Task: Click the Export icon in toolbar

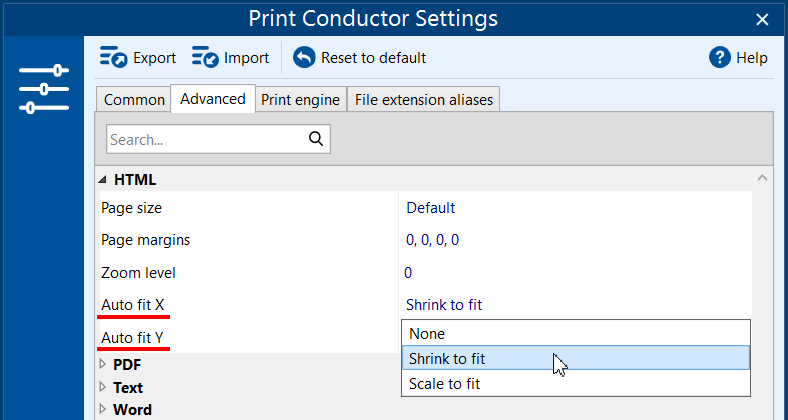Action: tap(113, 58)
